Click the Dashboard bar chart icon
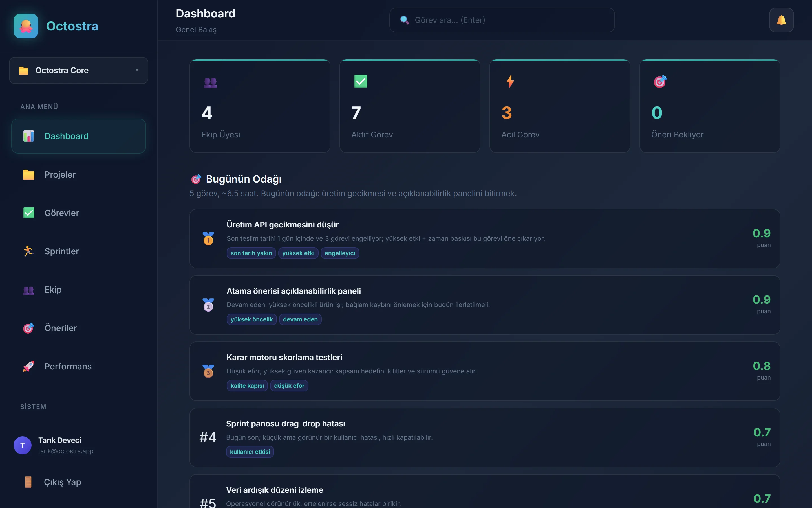812x508 pixels. click(29, 136)
